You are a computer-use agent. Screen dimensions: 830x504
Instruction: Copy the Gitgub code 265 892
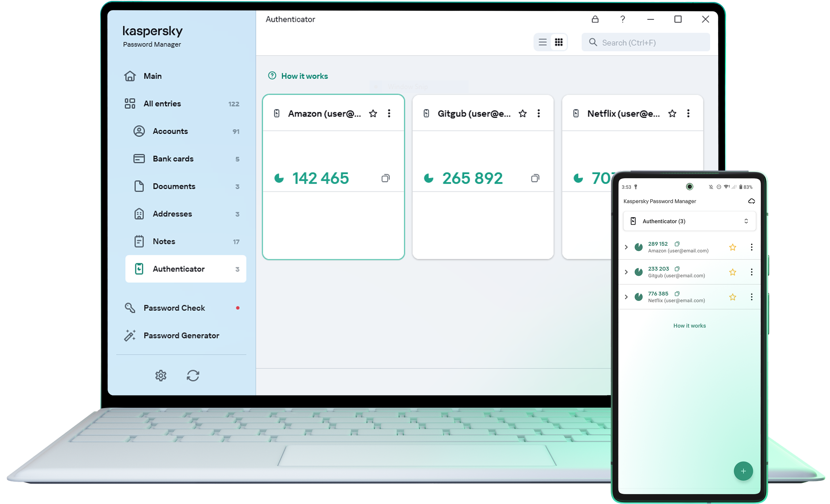pos(535,178)
